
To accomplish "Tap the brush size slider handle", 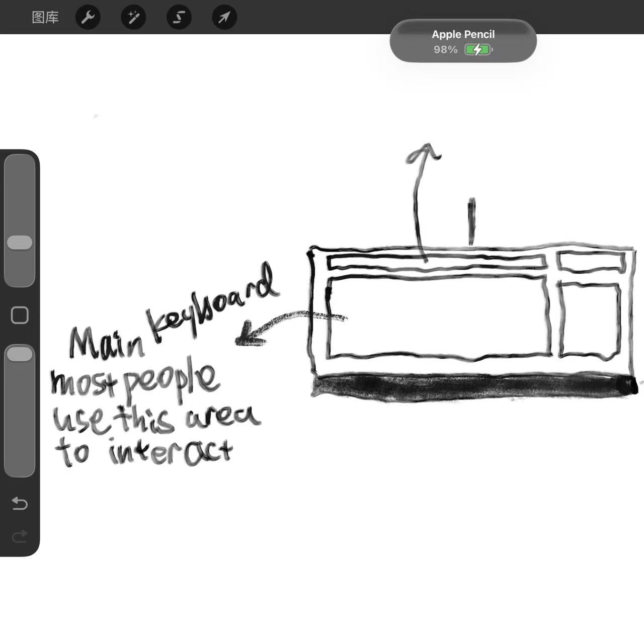I will (20, 242).
